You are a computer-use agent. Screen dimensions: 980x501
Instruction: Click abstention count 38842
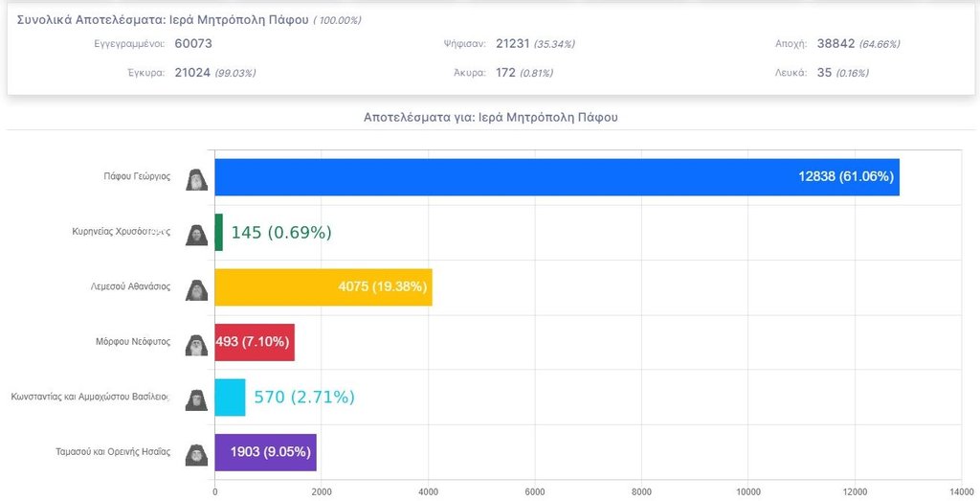coord(835,44)
